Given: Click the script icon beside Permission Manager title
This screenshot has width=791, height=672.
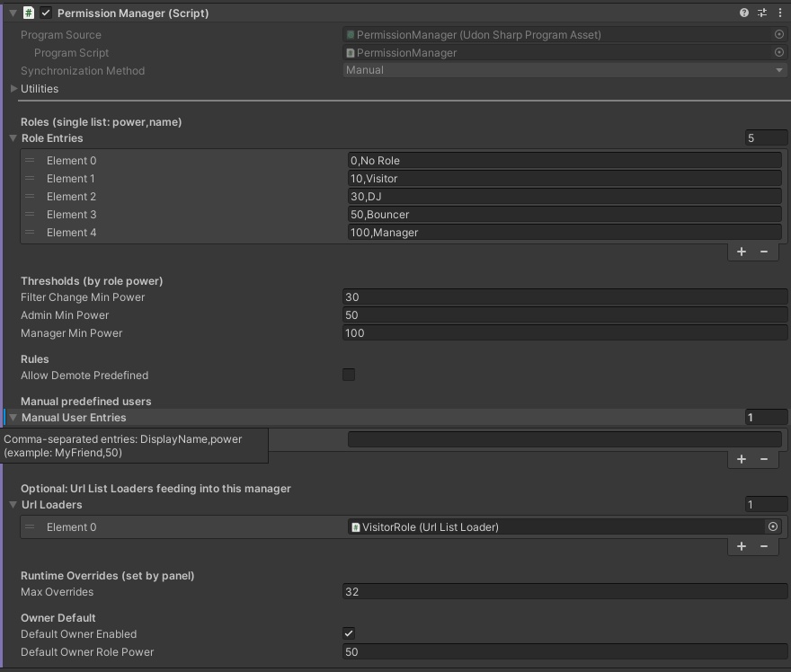Looking at the screenshot, I should 27,13.
